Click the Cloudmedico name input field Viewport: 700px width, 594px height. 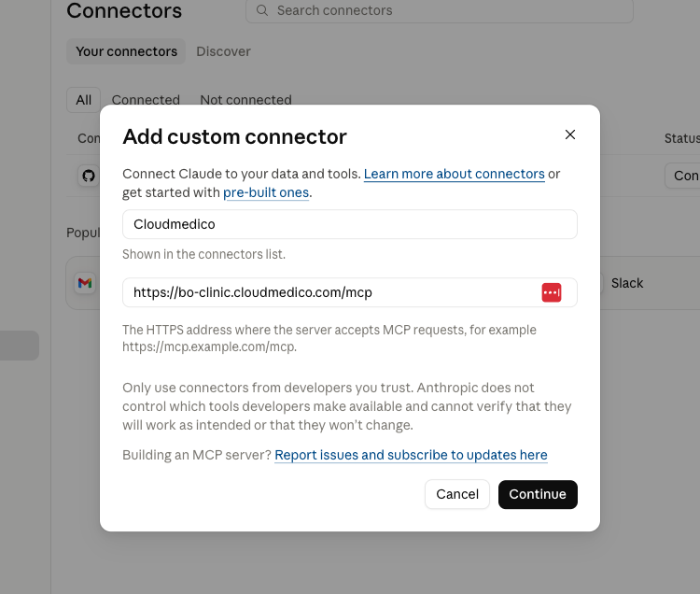click(x=350, y=224)
